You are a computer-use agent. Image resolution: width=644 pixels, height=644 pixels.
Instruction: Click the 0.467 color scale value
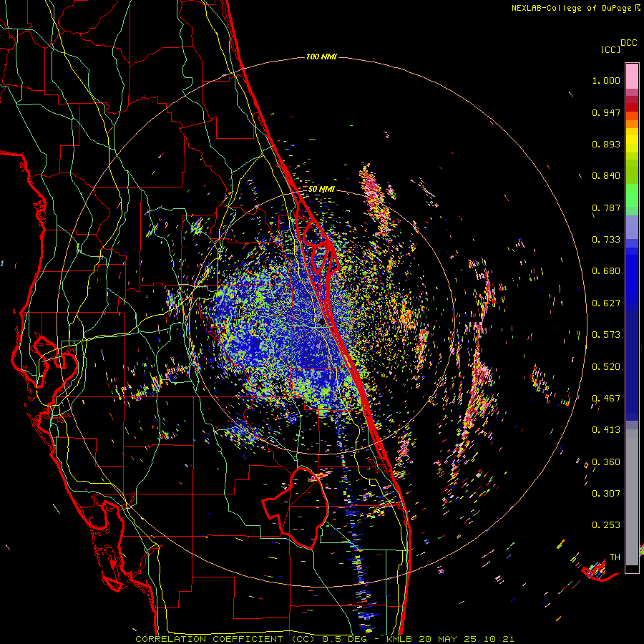pyautogui.click(x=606, y=399)
